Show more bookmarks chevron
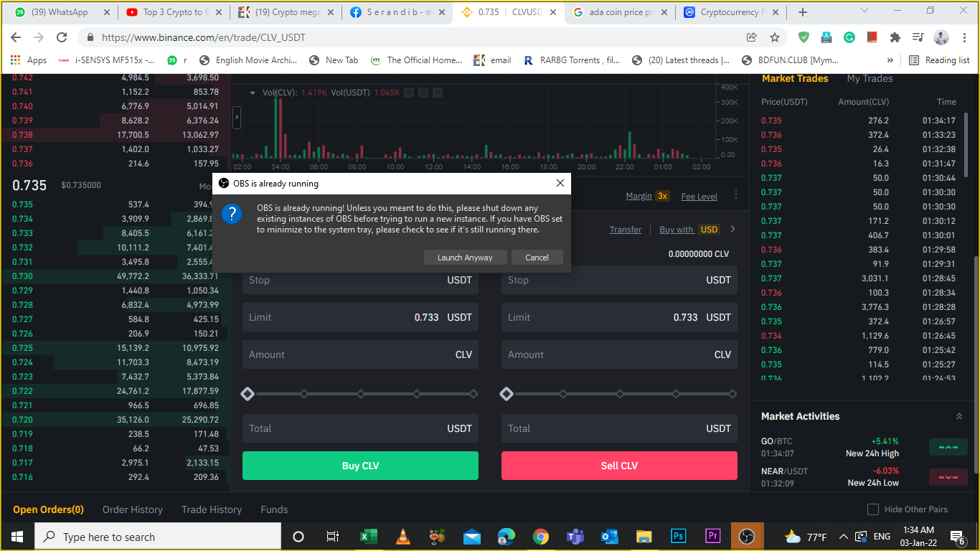Screen dimensions: 980x551 click(x=890, y=60)
